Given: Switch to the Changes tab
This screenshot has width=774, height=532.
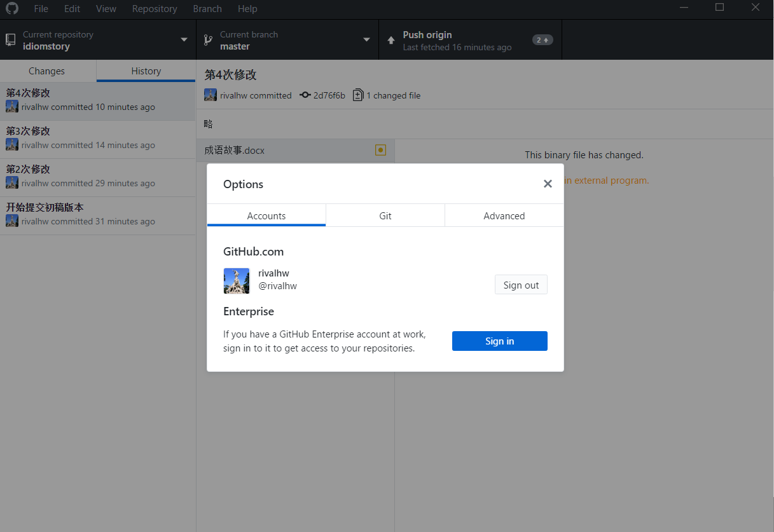Looking at the screenshot, I should [47, 71].
